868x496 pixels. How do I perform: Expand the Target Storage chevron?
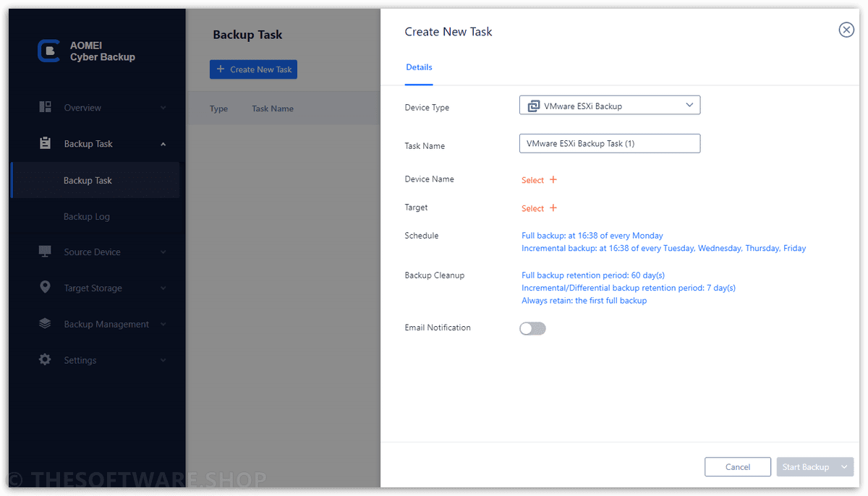point(163,288)
